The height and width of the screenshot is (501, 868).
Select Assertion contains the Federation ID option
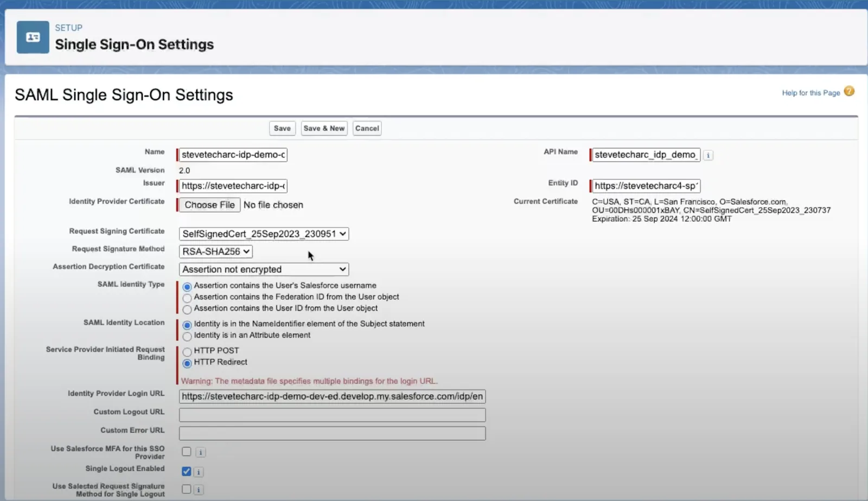187,298
